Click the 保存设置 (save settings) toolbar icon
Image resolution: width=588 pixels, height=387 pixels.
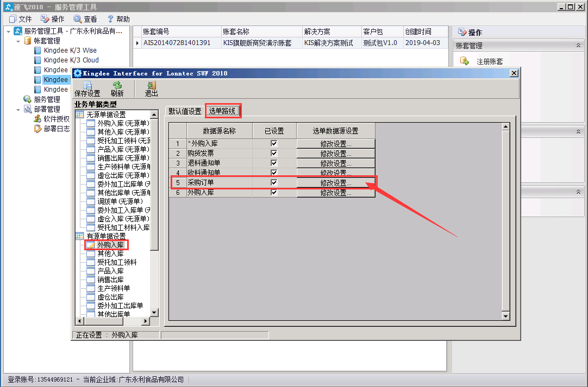[87, 85]
